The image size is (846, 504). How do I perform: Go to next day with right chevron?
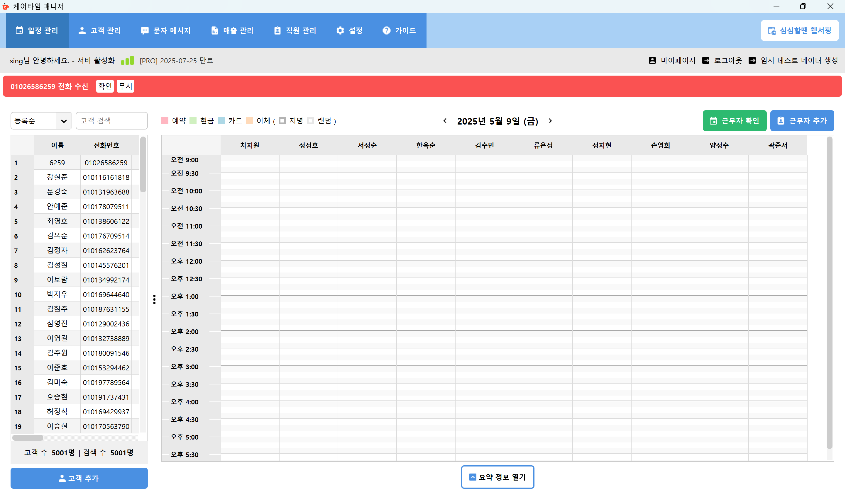pyautogui.click(x=551, y=121)
